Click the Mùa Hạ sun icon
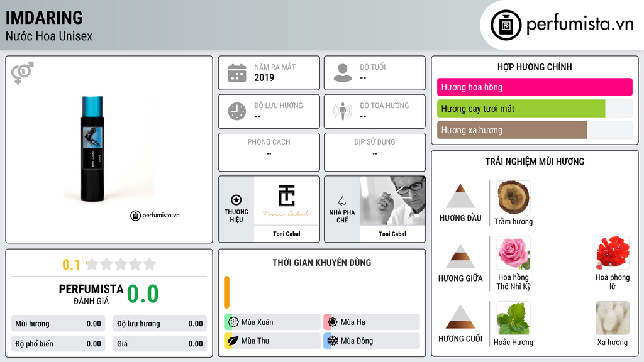This screenshot has height=362, width=644. pyautogui.click(x=333, y=322)
